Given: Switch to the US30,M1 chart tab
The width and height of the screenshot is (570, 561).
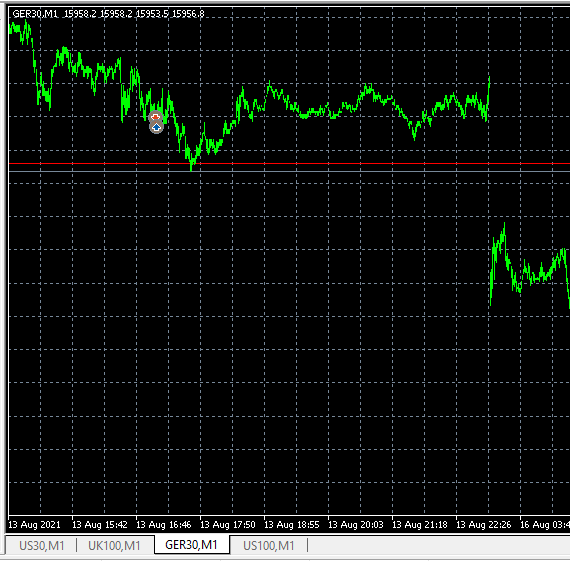Looking at the screenshot, I should [41, 546].
